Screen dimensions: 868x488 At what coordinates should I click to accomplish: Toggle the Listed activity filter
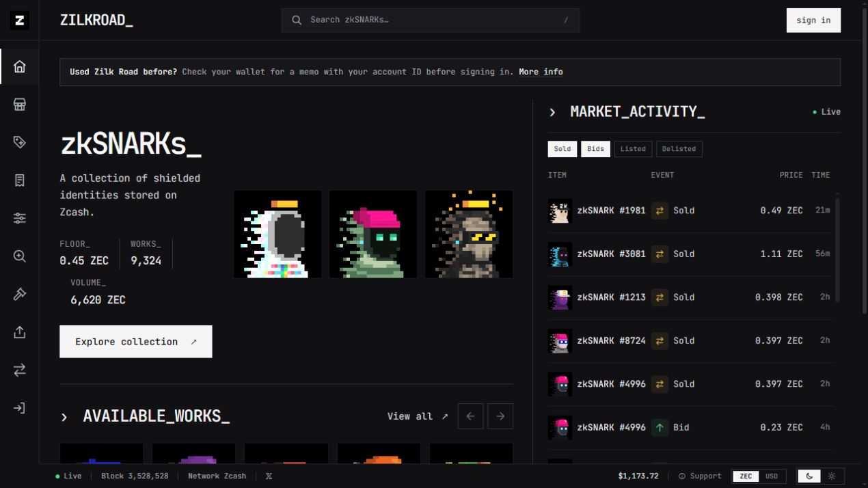click(x=633, y=149)
